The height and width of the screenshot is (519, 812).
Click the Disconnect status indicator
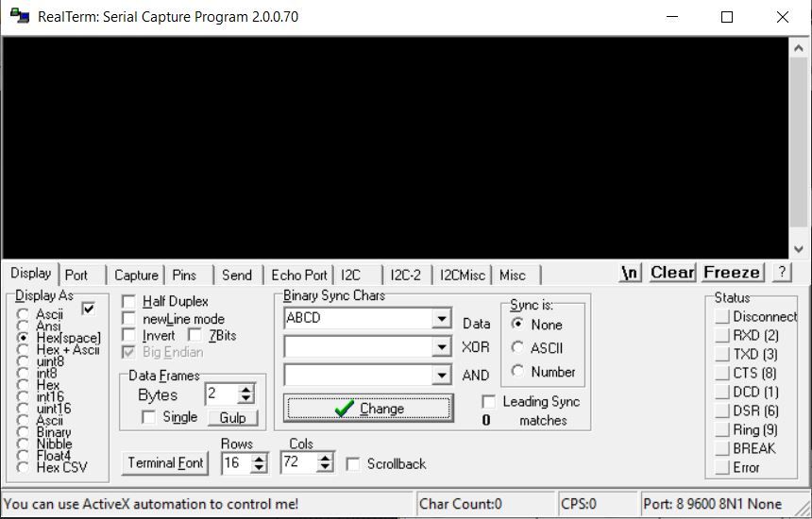(x=722, y=317)
